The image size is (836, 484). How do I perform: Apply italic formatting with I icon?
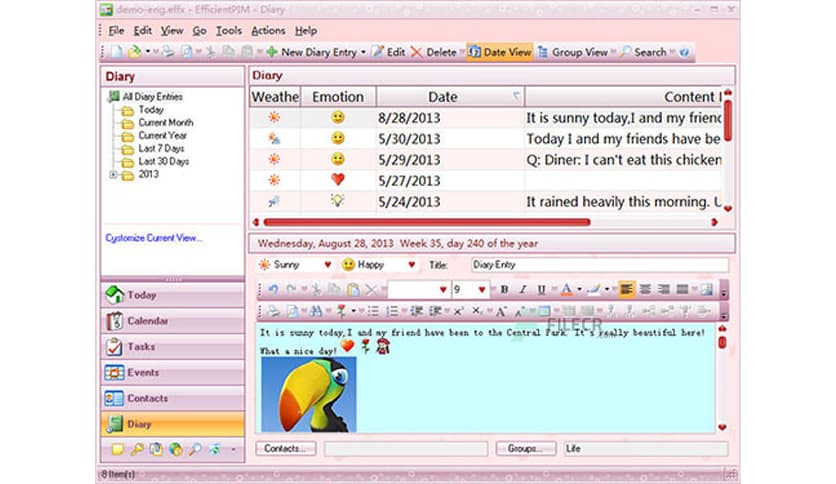click(522, 289)
